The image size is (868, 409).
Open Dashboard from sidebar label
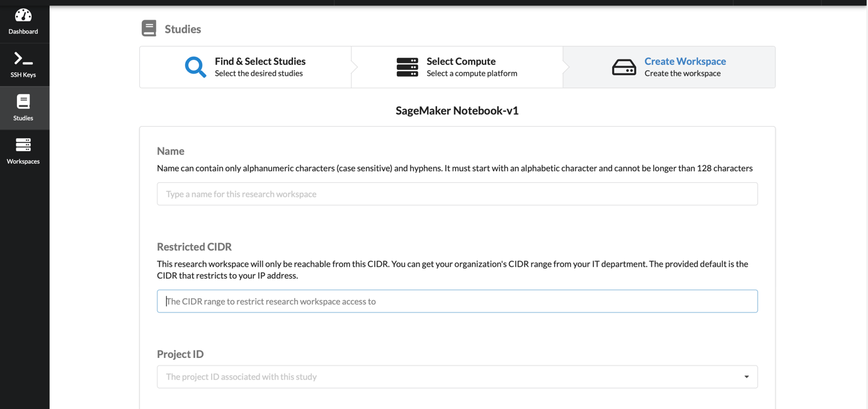pyautogui.click(x=23, y=32)
